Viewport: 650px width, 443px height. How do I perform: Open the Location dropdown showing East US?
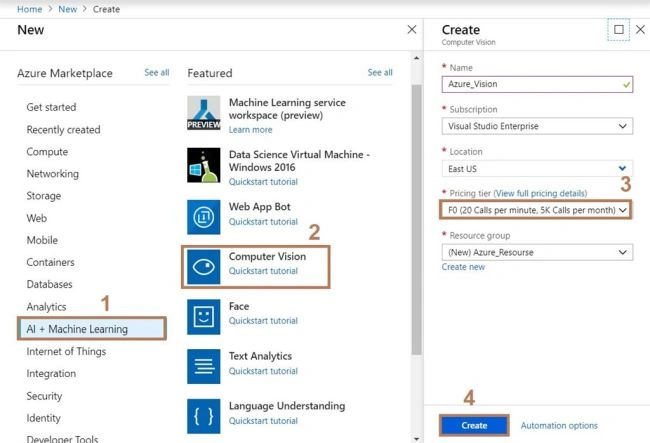click(537, 169)
